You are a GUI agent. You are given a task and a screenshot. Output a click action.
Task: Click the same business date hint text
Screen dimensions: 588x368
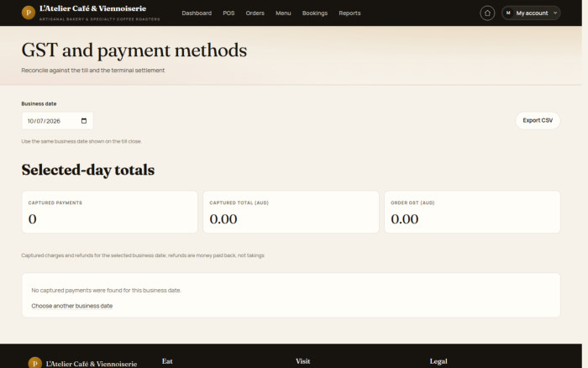pyautogui.click(x=81, y=141)
